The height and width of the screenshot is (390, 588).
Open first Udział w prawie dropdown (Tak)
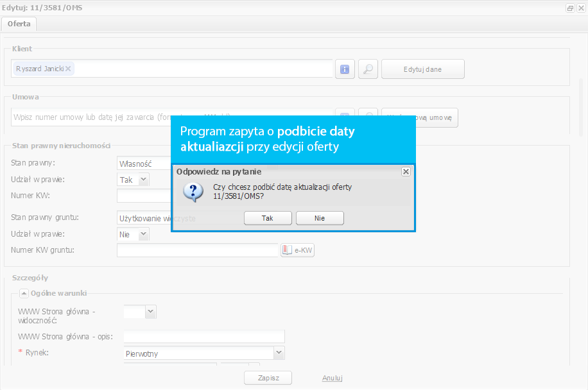(x=143, y=180)
